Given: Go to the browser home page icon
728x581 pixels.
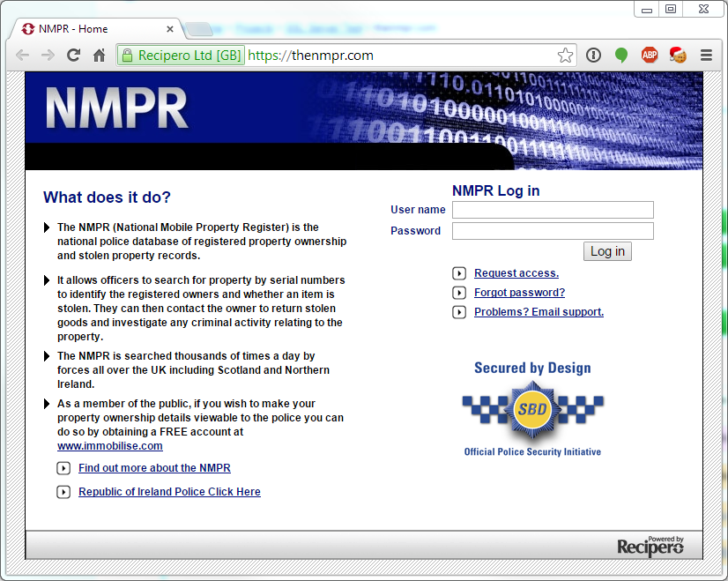Looking at the screenshot, I should coord(100,56).
